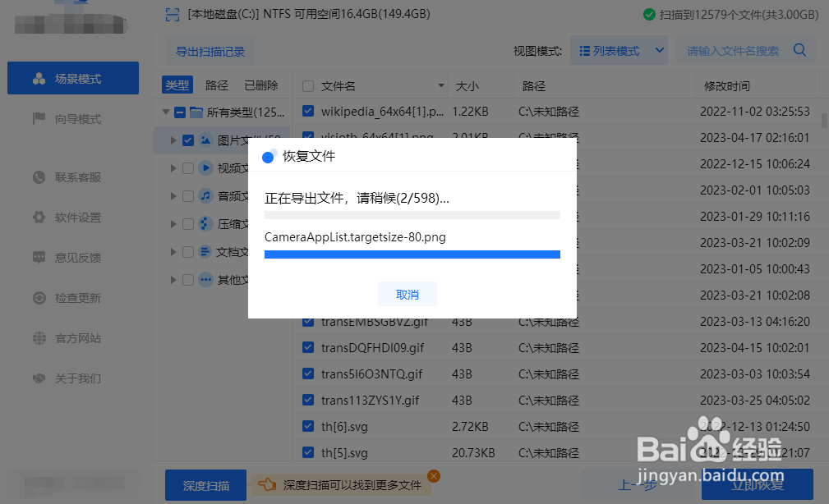Click the 压缩文件 archive type icon
This screenshot has width=829, height=504.
point(205,223)
